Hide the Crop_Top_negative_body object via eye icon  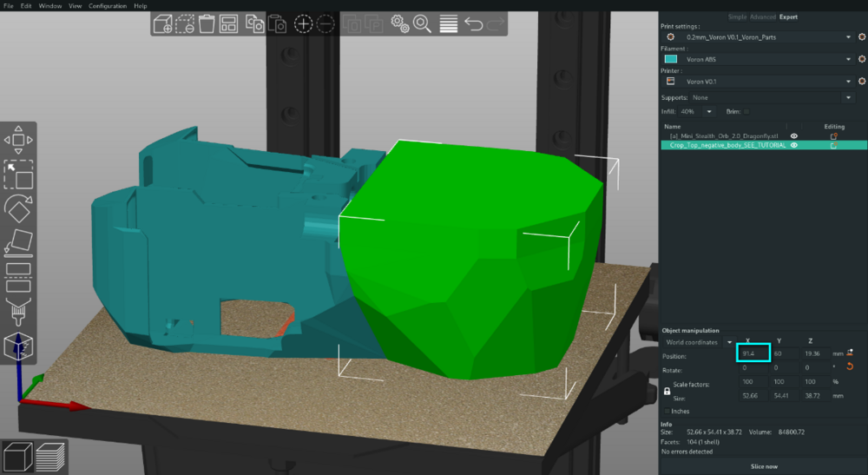click(794, 145)
